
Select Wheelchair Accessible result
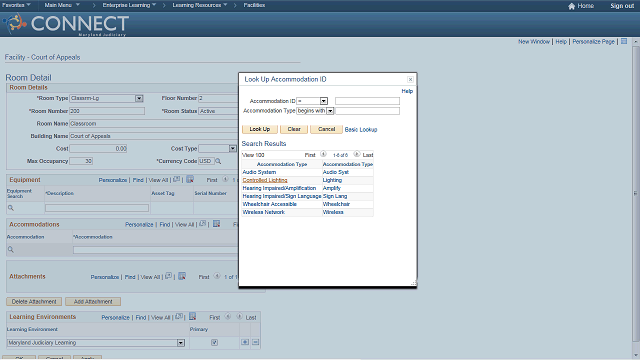pyautogui.click(x=269, y=204)
